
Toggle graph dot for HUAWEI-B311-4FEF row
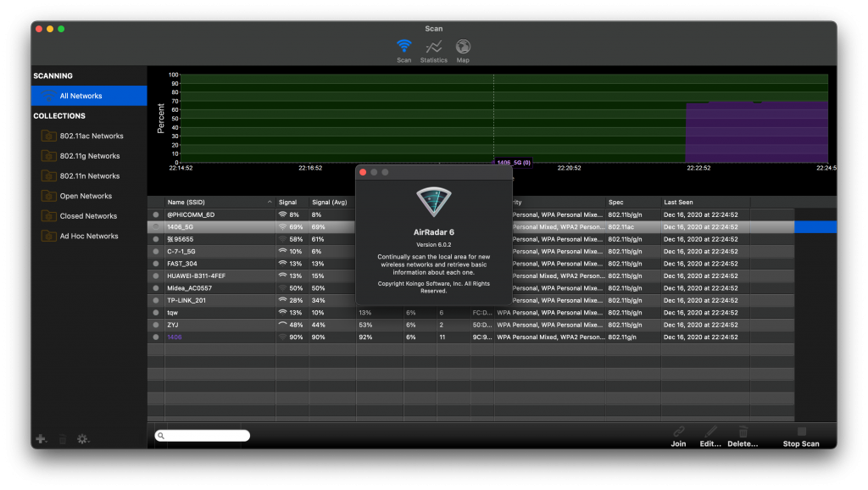click(156, 276)
